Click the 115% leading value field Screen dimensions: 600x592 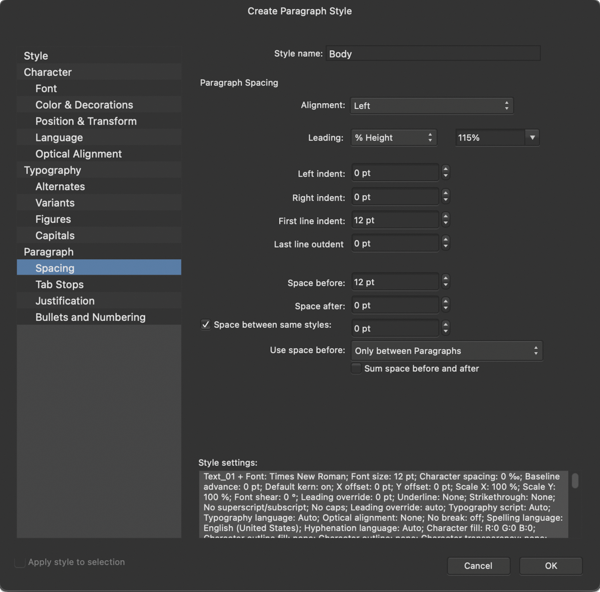coord(490,138)
